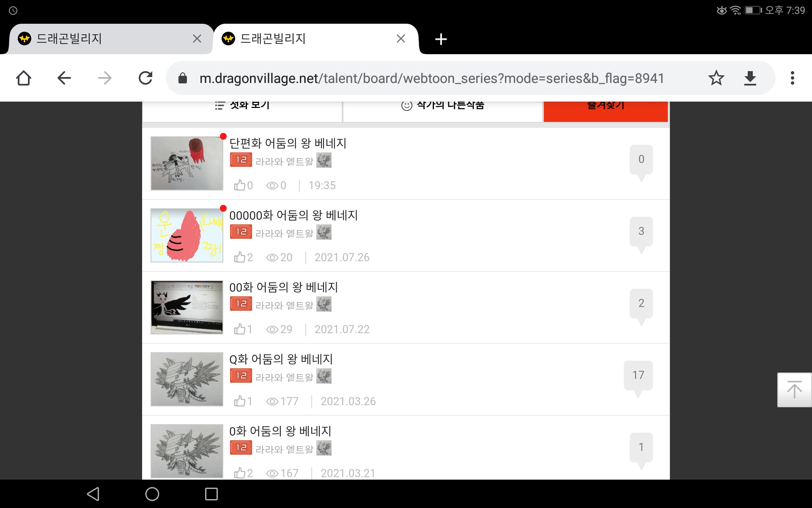Tap laptop photo thumbnail of 00화
The image size is (812, 508).
(187, 307)
